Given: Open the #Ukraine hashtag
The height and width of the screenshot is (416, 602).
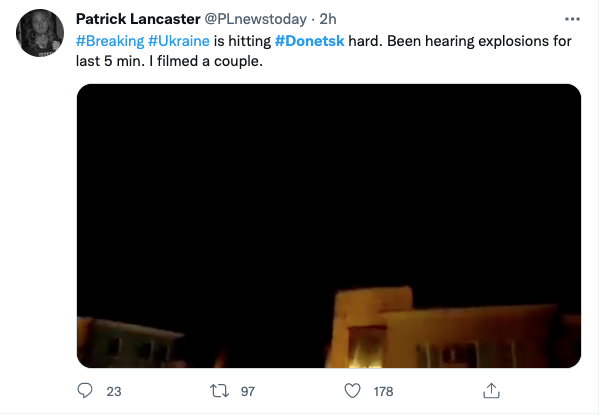Looking at the screenshot, I should 179,42.
